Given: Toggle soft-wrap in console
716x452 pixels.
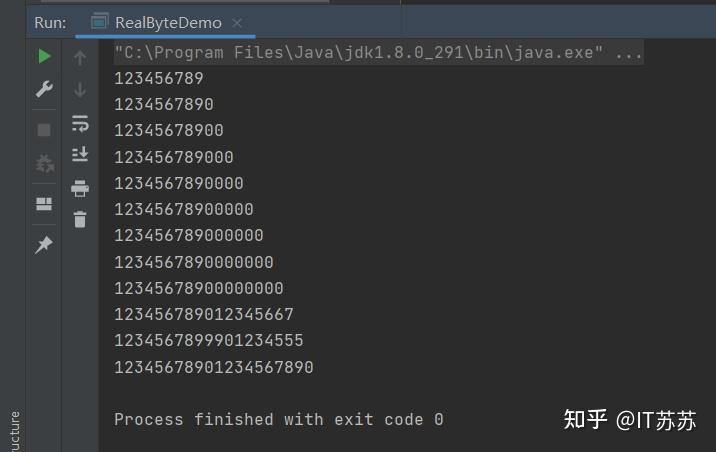Looking at the screenshot, I should (80, 124).
